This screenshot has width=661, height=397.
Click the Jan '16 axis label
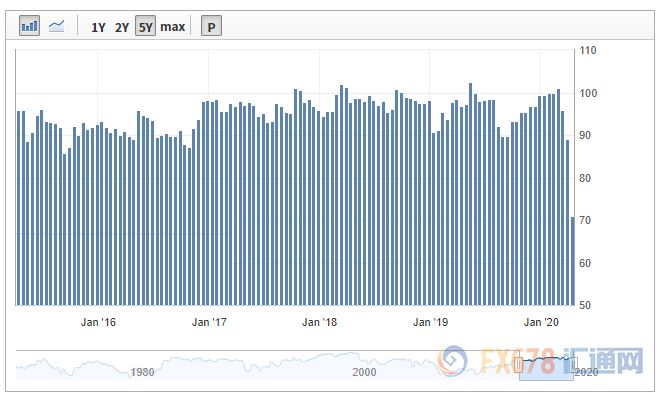(98, 322)
